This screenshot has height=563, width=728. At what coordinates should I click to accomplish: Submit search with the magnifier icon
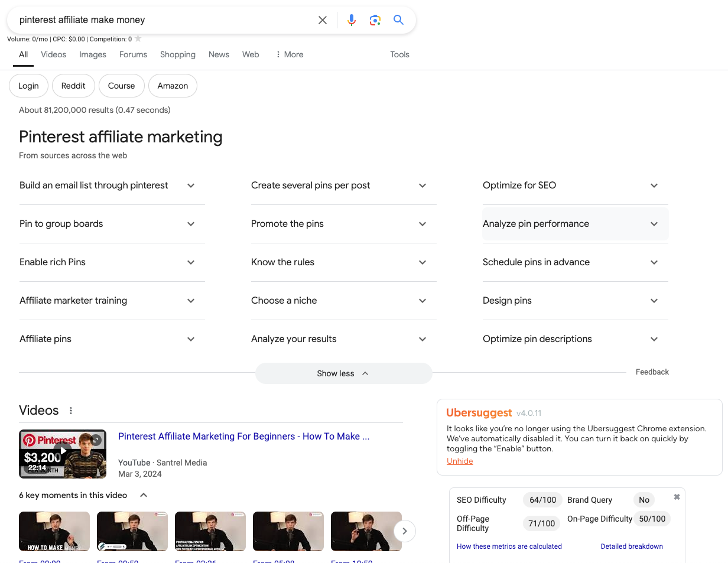point(399,20)
